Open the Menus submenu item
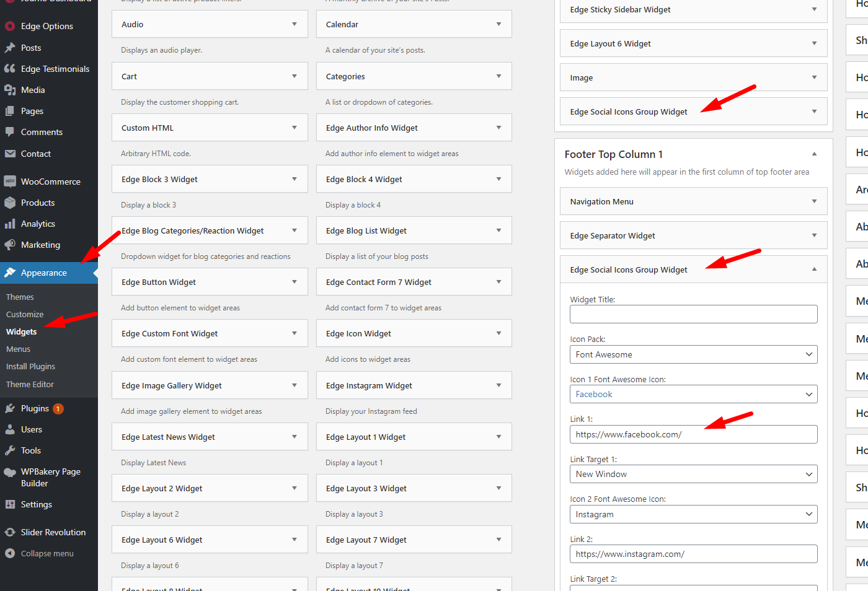This screenshot has height=591, width=868. [x=18, y=349]
